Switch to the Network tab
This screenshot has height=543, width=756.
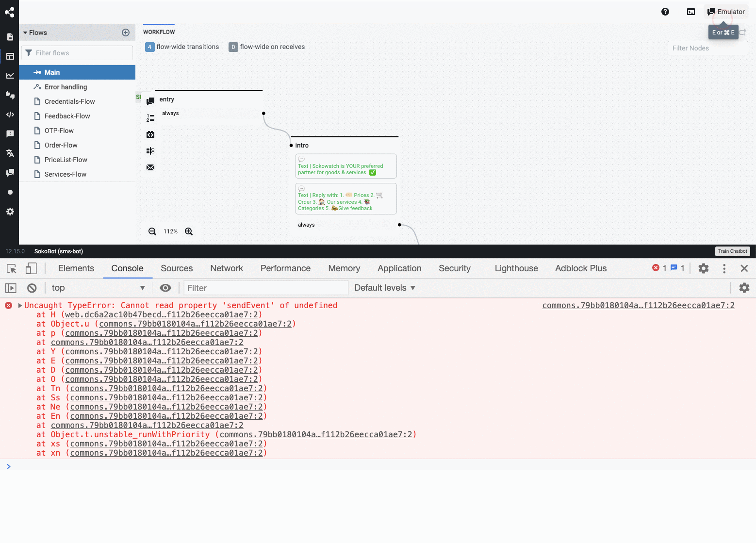point(227,268)
